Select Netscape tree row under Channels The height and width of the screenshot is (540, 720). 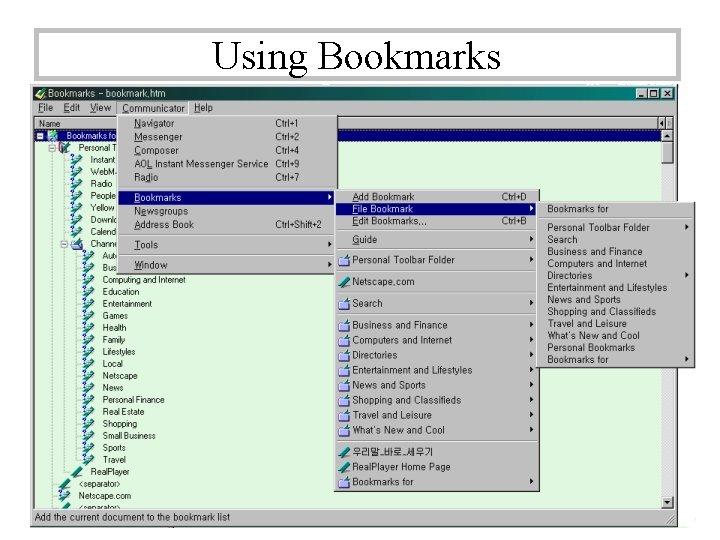[119, 376]
